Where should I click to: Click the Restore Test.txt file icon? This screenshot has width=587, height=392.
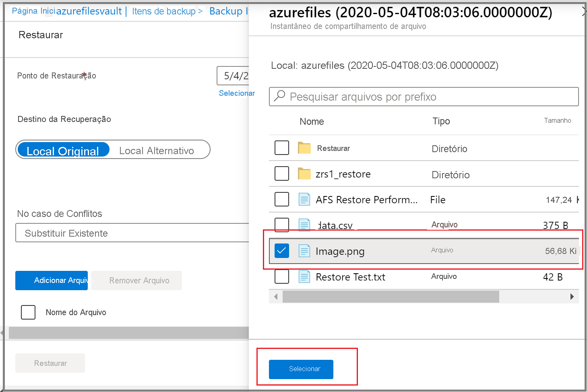[x=304, y=276]
